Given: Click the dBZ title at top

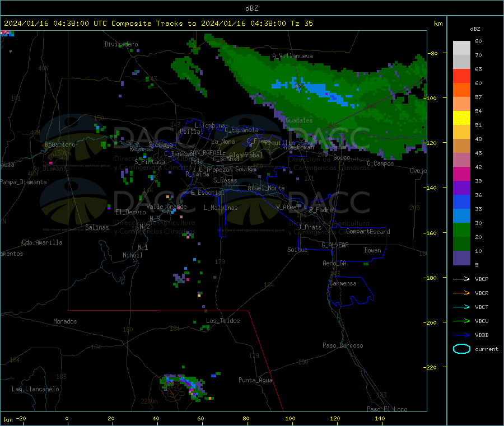Looking at the screenshot, I should coord(251,8).
